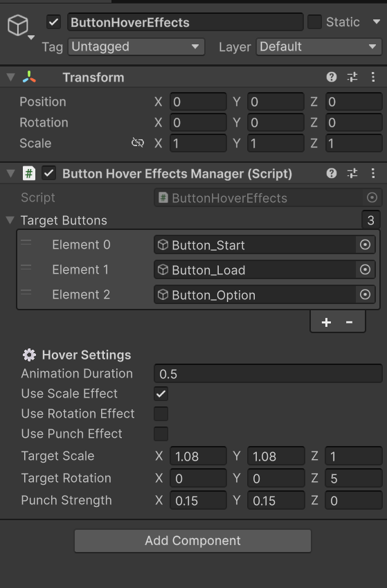
Task: Enable Use Rotation Effect checkbox
Action: point(161,413)
